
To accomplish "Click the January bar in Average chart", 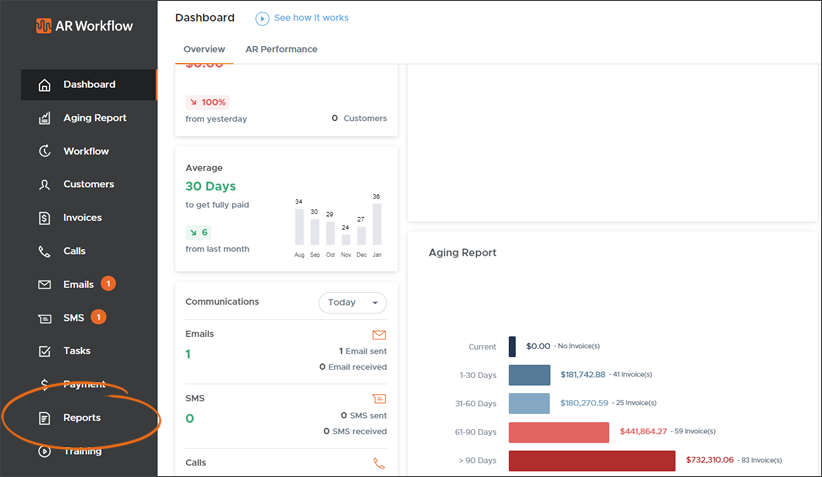I will [x=376, y=225].
